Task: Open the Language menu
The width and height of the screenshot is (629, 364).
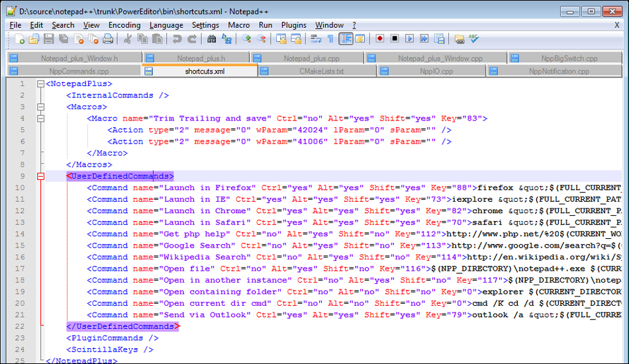Action: [166, 25]
